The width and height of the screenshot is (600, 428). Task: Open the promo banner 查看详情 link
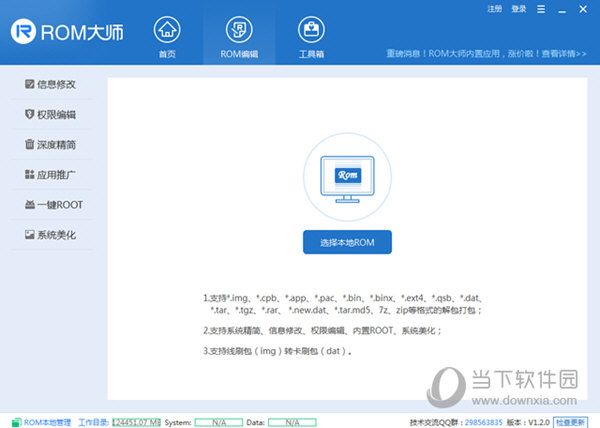pyautogui.click(x=564, y=54)
